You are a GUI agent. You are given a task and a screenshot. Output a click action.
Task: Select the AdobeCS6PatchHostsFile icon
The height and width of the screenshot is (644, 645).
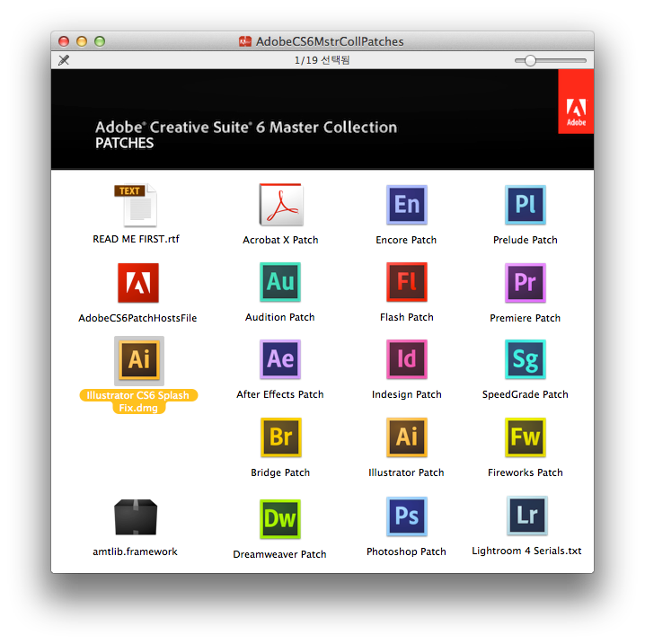(x=138, y=283)
